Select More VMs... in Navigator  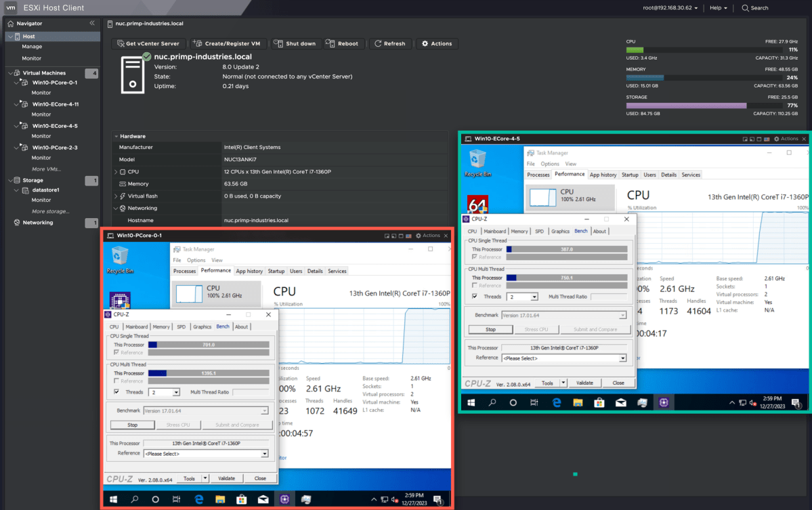click(x=47, y=169)
